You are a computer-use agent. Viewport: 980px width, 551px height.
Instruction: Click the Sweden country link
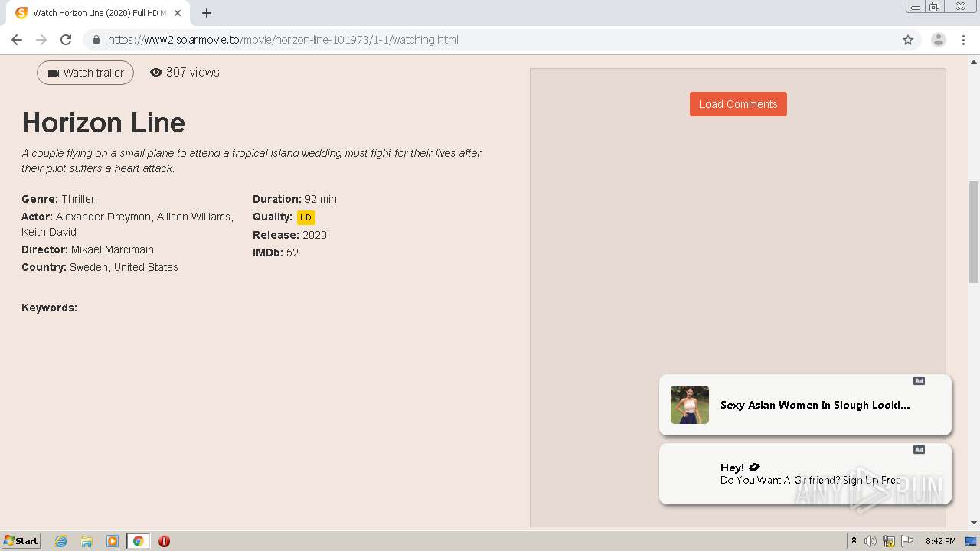click(x=89, y=267)
